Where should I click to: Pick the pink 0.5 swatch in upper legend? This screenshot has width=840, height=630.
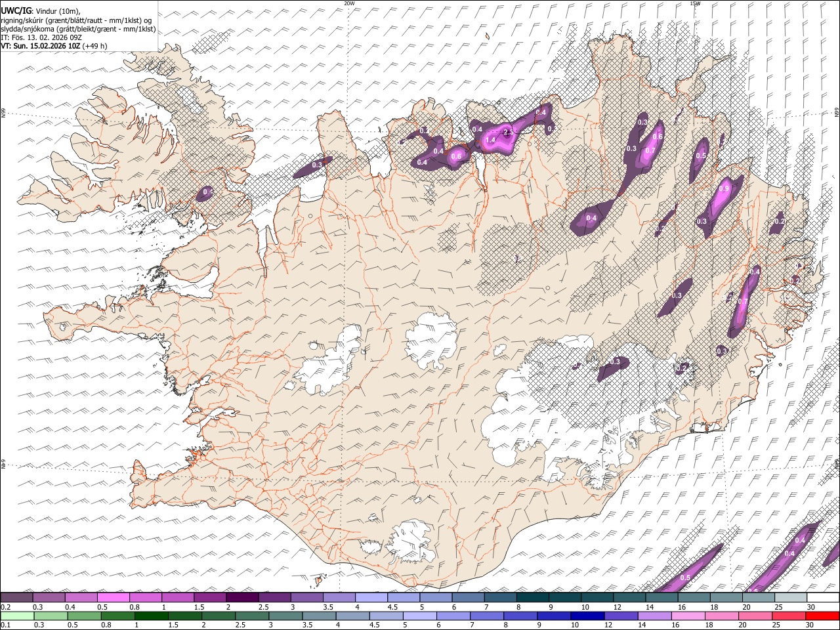tap(113, 598)
